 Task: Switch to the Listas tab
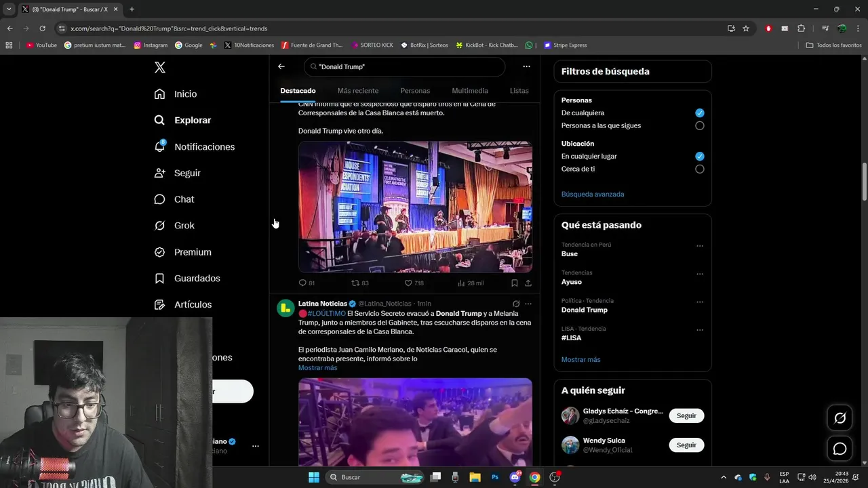[519, 91]
